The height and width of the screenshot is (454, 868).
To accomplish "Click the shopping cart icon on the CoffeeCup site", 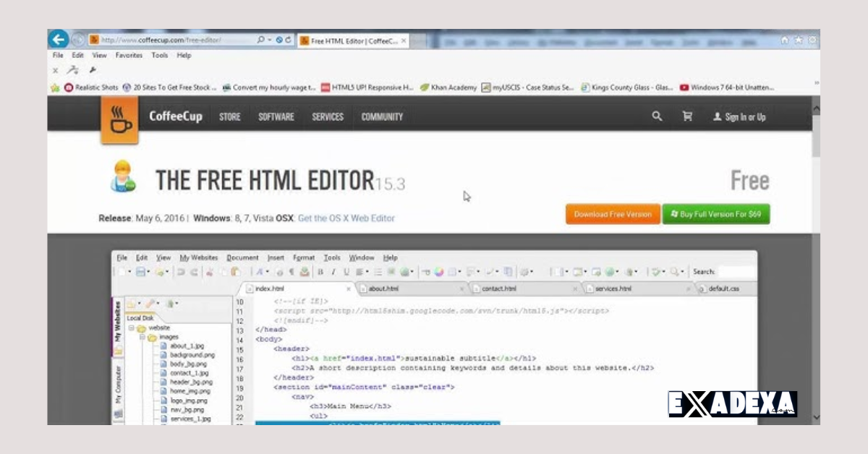I will [687, 116].
